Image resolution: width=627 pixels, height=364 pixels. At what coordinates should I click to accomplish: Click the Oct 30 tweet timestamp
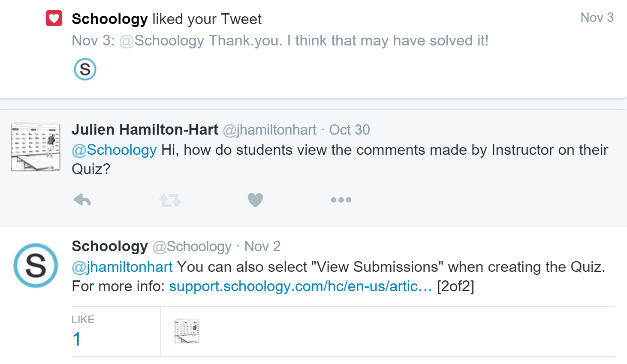tap(349, 129)
